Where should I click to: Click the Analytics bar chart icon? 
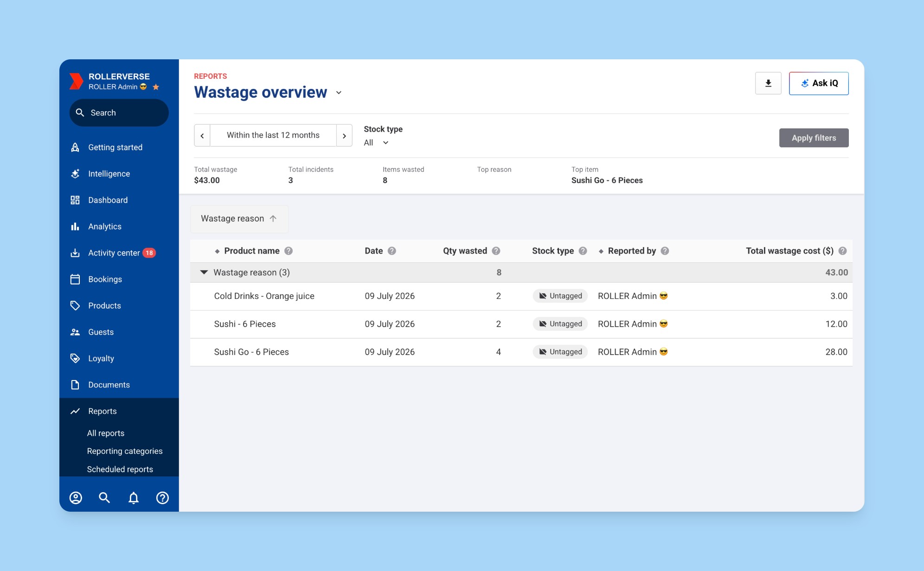coord(75,227)
